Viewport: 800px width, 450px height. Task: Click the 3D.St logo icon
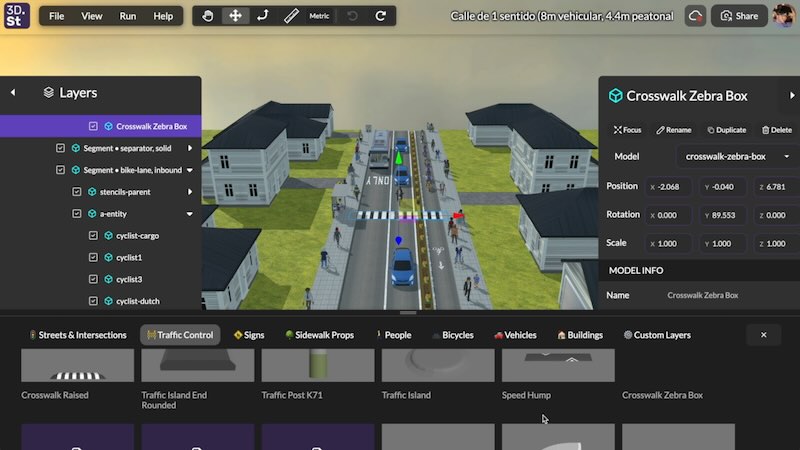point(17,15)
